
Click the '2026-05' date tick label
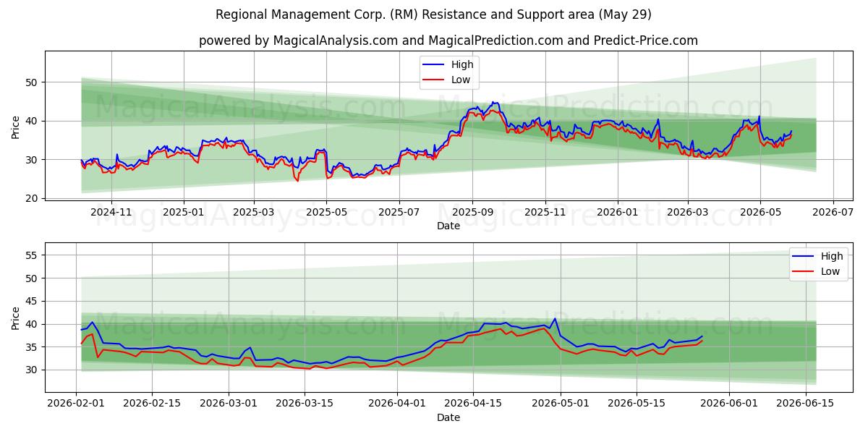click(760, 213)
